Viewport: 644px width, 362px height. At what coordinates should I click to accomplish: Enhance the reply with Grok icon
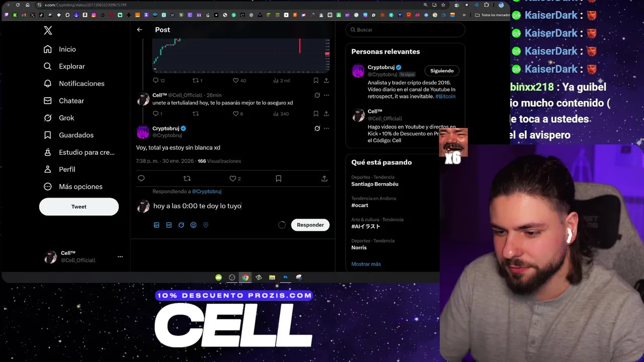click(x=181, y=225)
